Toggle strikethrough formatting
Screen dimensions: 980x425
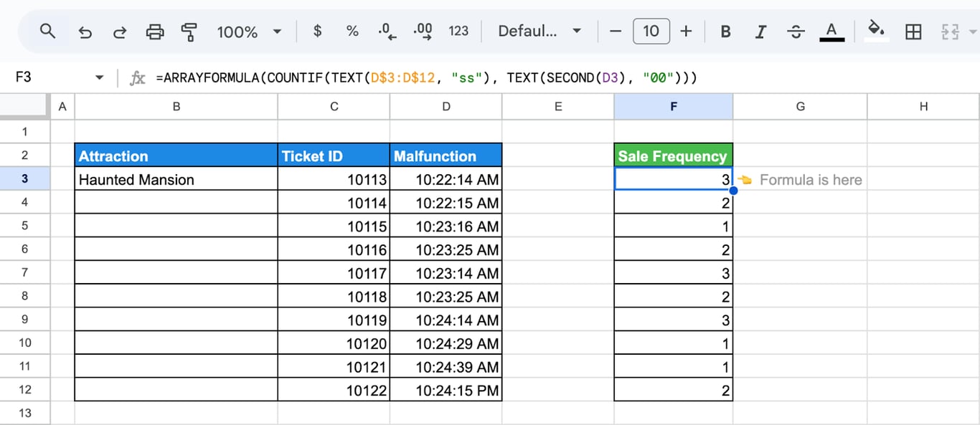[796, 32]
